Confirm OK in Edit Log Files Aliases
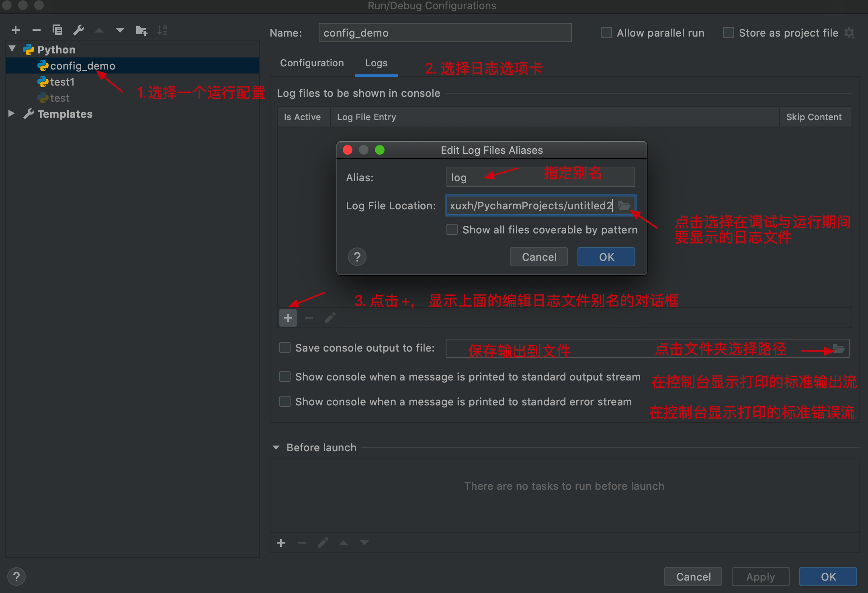 coord(606,257)
